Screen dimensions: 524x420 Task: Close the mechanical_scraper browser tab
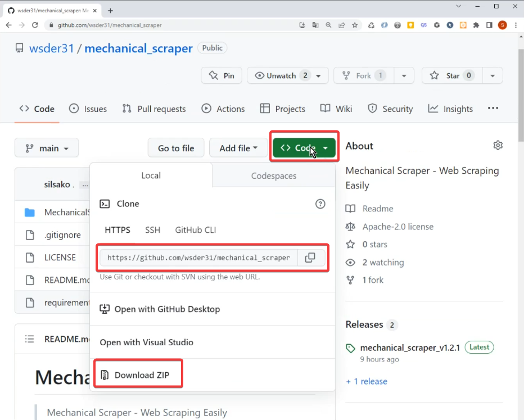pyautogui.click(x=95, y=11)
